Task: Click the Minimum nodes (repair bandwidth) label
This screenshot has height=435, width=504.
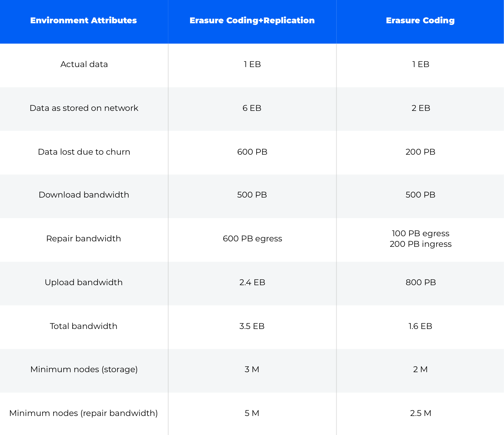Action: pos(84,413)
